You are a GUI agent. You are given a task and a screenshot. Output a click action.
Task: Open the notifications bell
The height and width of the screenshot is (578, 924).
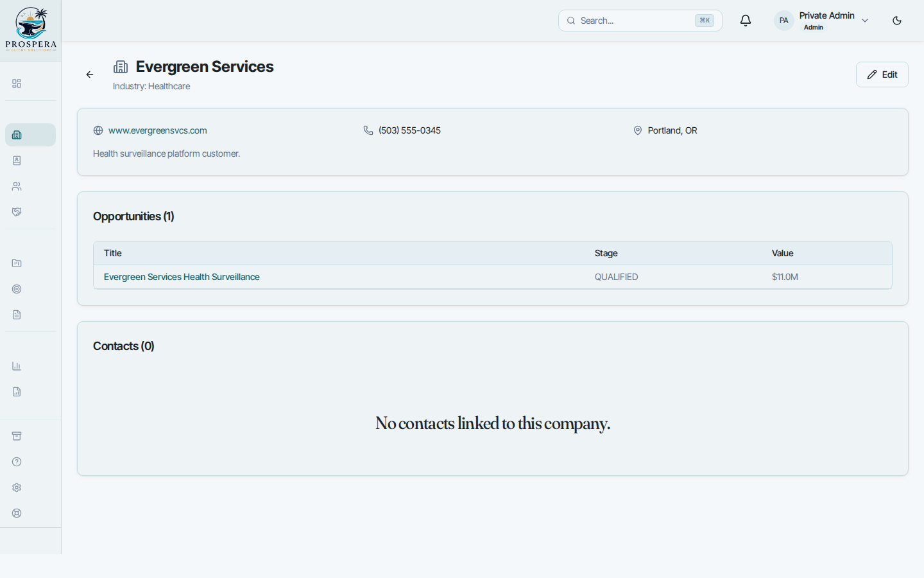746,21
